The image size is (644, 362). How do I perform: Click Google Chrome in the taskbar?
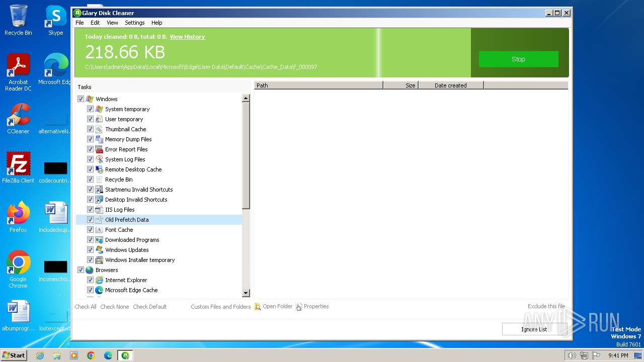[91, 355]
